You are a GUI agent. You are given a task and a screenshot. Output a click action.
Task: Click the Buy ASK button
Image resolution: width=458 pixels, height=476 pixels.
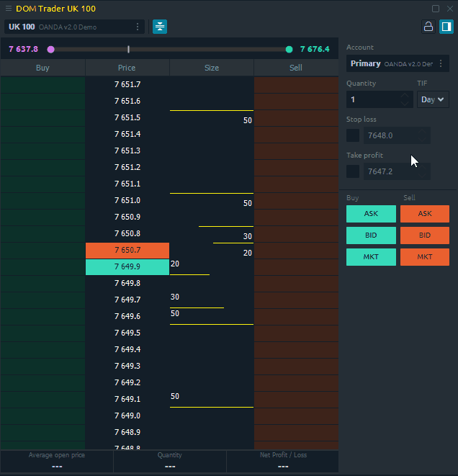point(371,214)
